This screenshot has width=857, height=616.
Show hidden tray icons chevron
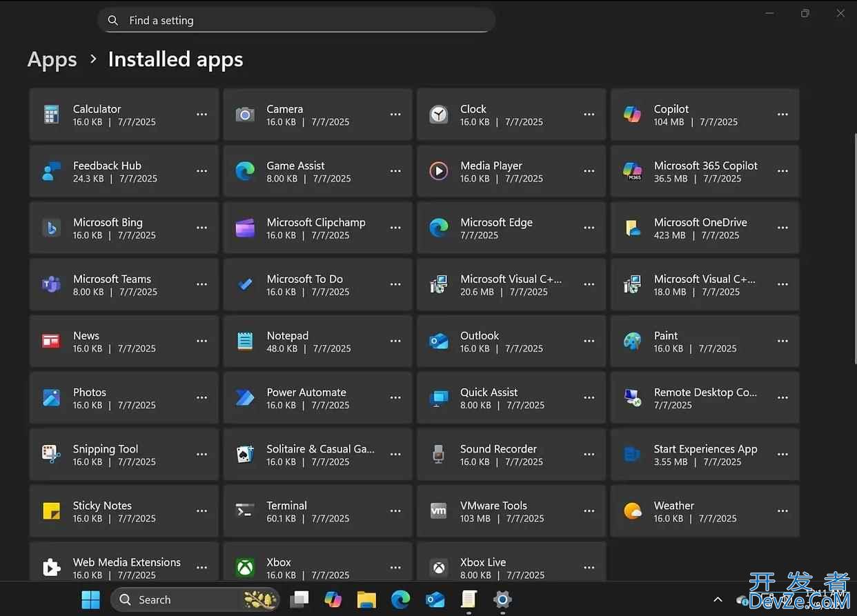point(718,600)
